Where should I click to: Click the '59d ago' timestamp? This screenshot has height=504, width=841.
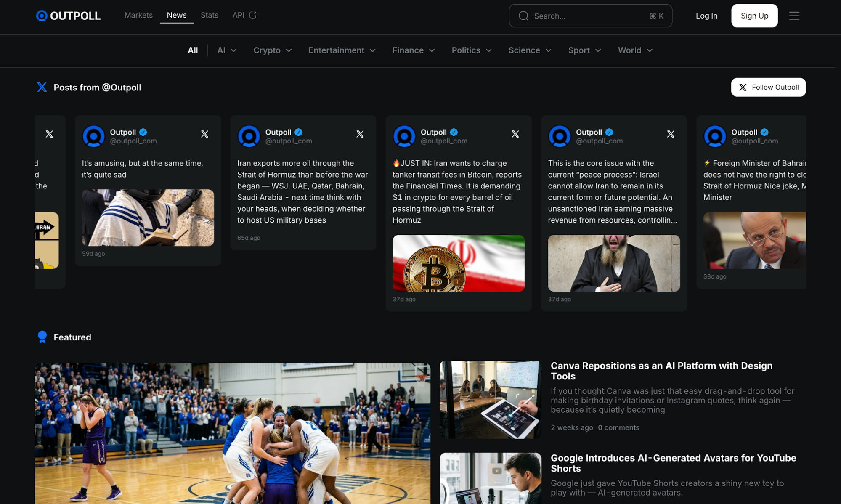(93, 254)
